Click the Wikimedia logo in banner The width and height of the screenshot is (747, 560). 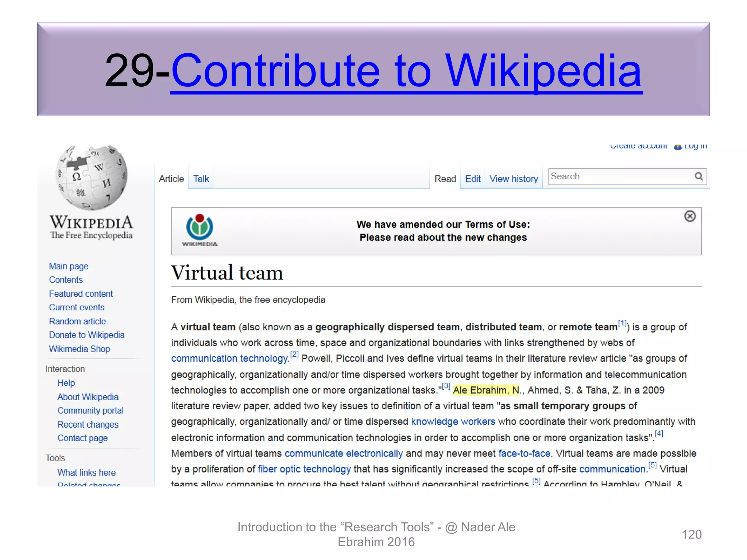point(200,230)
